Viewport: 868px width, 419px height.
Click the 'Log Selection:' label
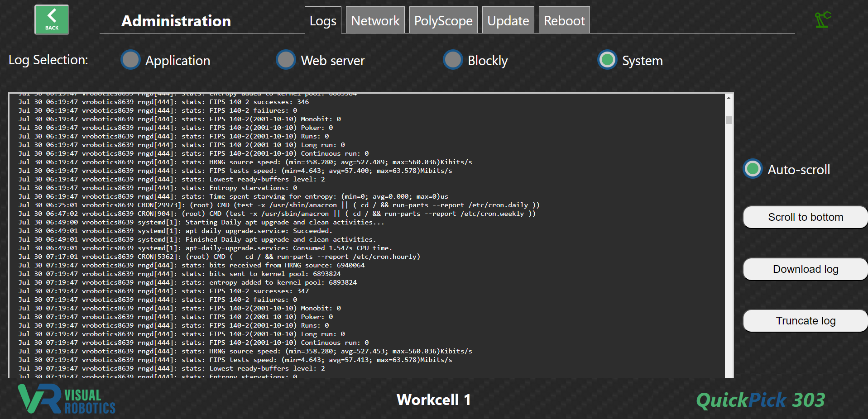click(x=48, y=60)
